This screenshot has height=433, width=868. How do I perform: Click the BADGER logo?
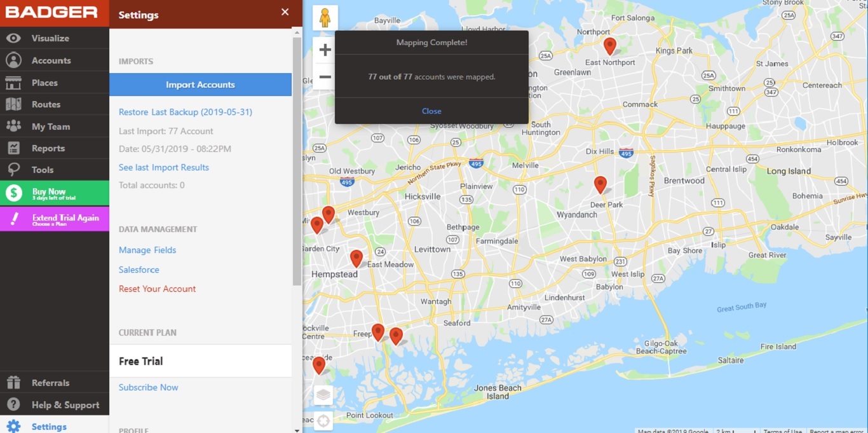click(x=52, y=13)
